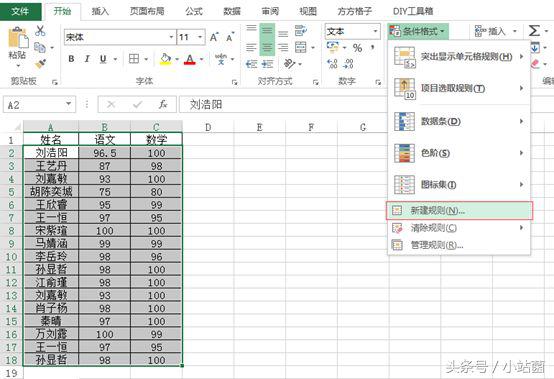The height and width of the screenshot is (379, 554).
Task: Open the font size dropdown
Action: tap(200, 37)
